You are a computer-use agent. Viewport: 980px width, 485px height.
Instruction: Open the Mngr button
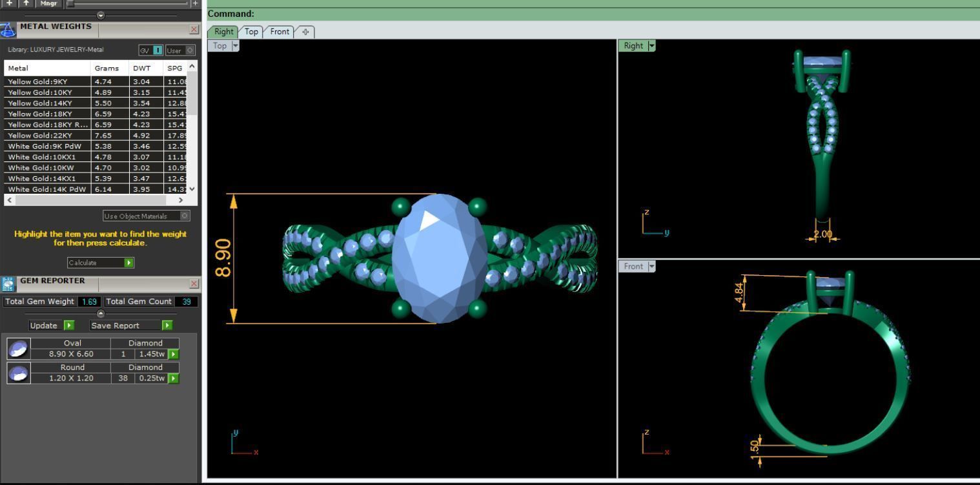[x=48, y=3]
